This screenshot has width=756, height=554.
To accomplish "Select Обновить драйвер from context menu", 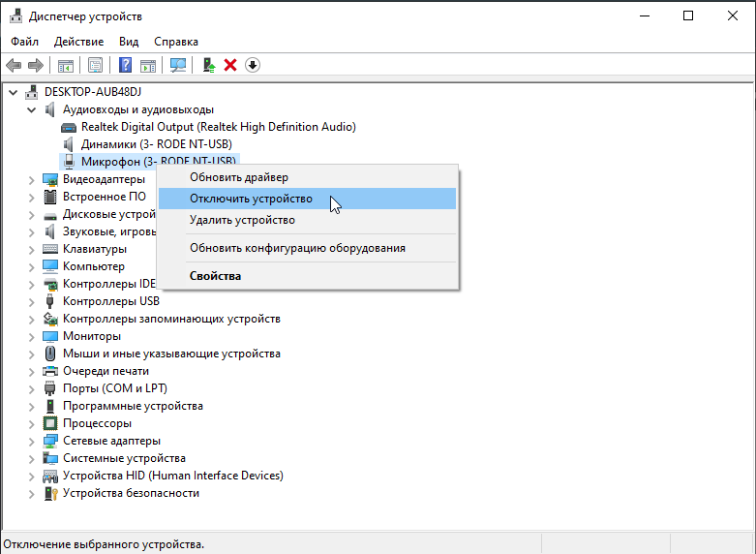I will point(238,177).
